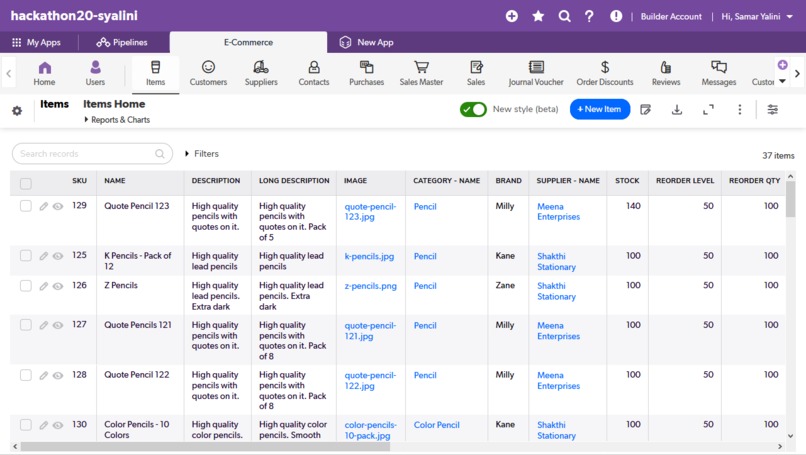Click the download export icon

pos(677,110)
